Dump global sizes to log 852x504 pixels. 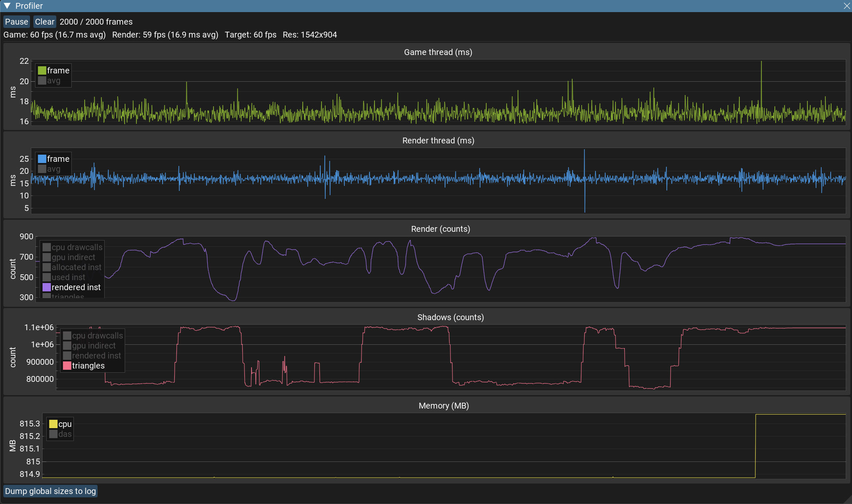(x=50, y=491)
